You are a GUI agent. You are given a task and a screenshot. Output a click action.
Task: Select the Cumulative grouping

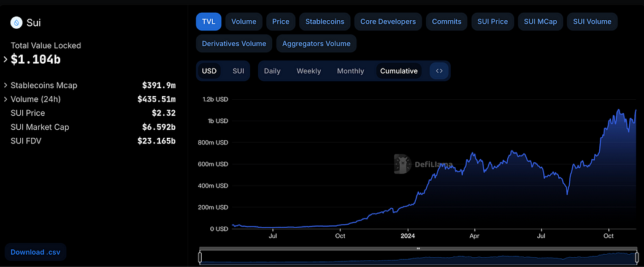tap(399, 71)
